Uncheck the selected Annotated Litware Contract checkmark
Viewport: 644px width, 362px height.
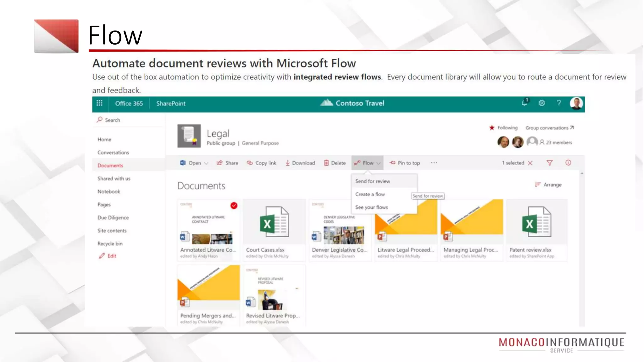[234, 206]
